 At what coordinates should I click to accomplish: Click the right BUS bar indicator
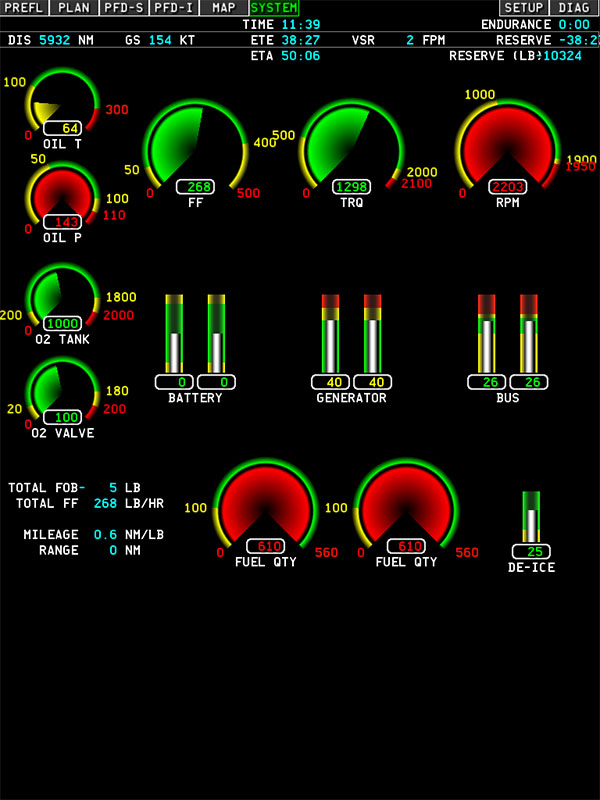529,334
